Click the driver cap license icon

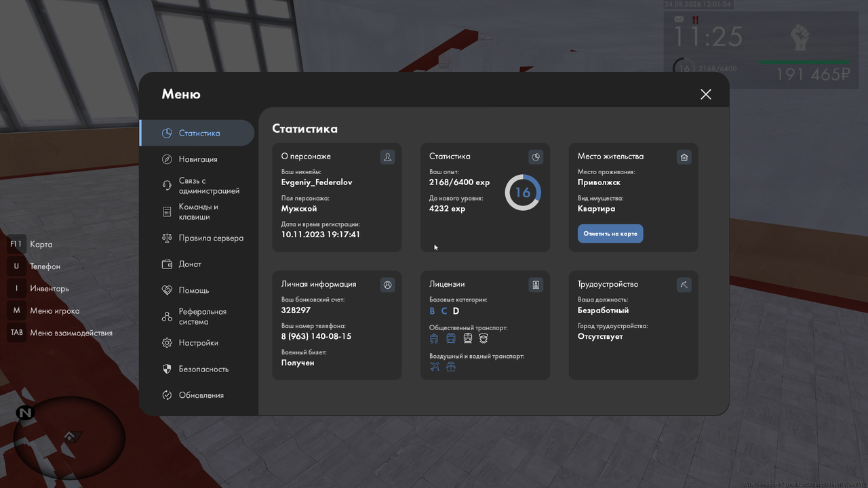484,338
